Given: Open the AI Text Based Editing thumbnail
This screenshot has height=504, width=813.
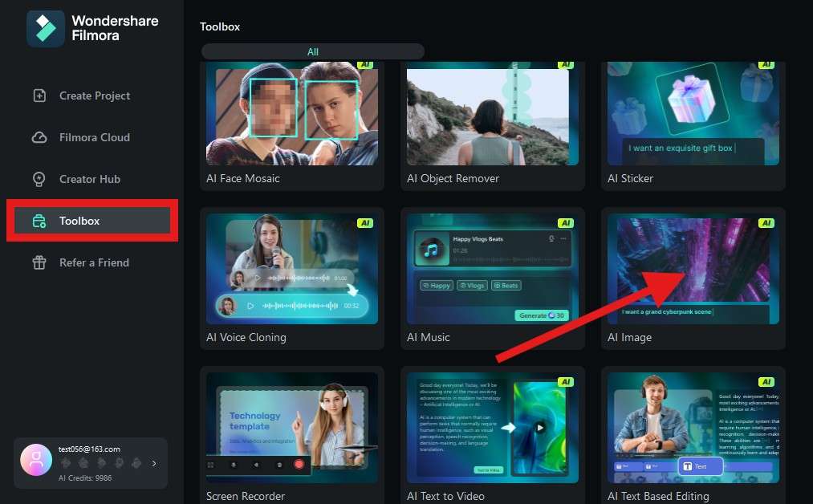Looking at the screenshot, I should coord(693,428).
